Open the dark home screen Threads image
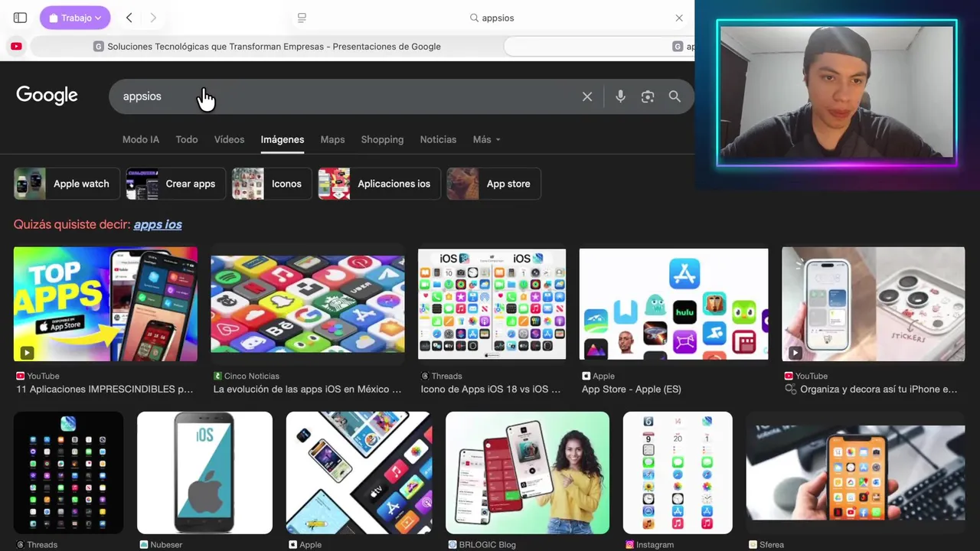980x551 pixels. click(68, 473)
